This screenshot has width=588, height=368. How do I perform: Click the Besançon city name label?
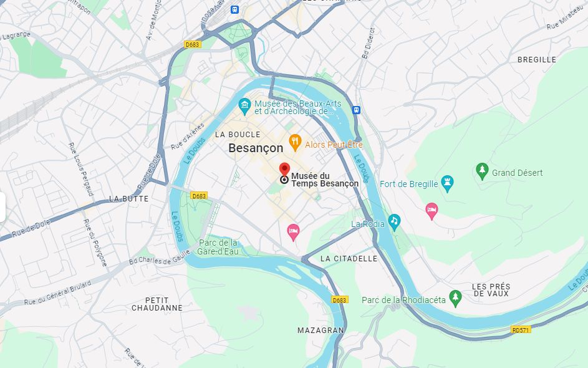pos(256,148)
